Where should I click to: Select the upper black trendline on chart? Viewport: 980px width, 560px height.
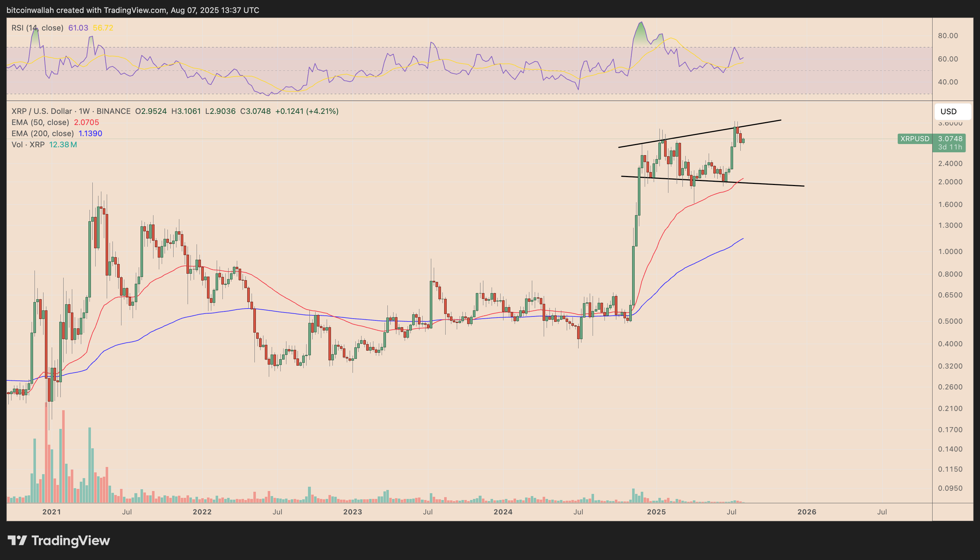tap(699, 134)
